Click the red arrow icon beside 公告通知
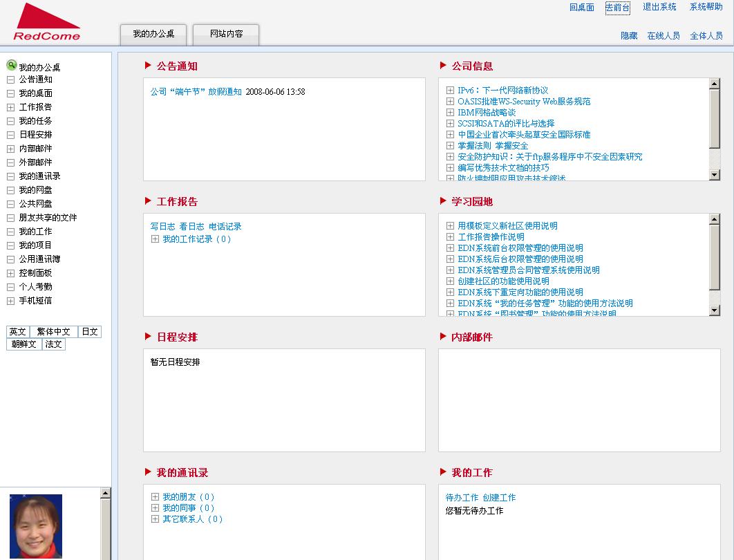Viewport: 734px width, 560px height. pyautogui.click(x=148, y=66)
